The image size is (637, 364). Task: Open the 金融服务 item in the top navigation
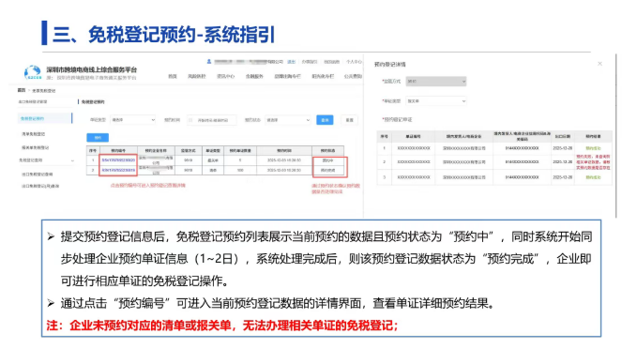[x=254, y=76]
